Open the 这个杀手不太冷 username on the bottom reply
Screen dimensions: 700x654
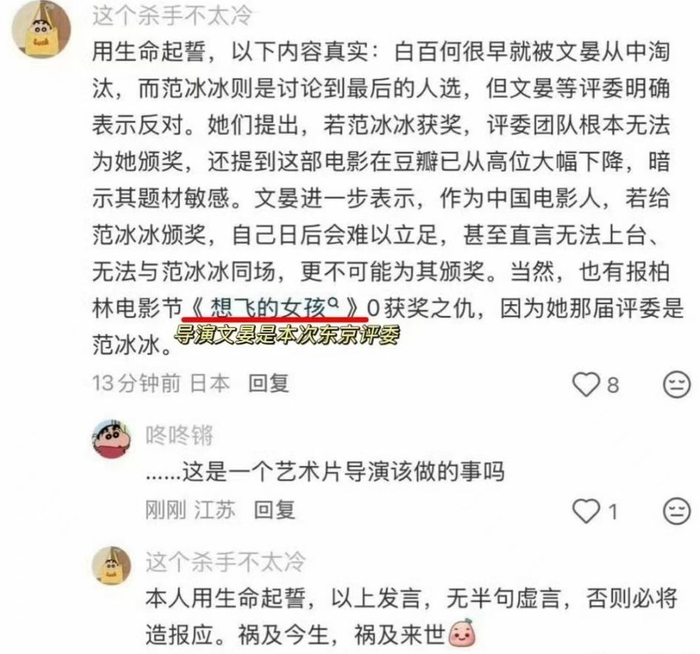coord(225,562)
